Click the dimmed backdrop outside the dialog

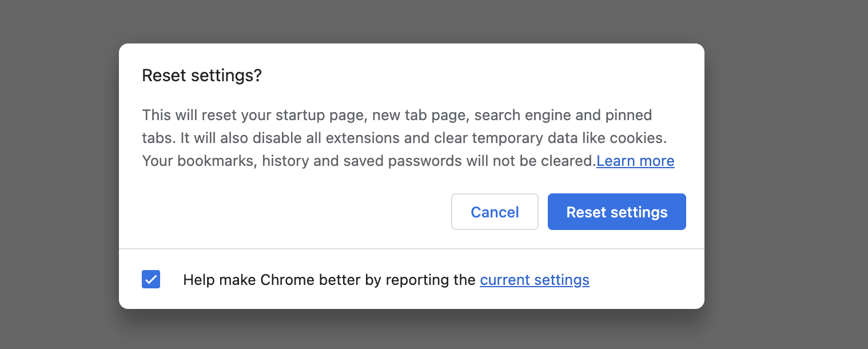tap(57, 172)
